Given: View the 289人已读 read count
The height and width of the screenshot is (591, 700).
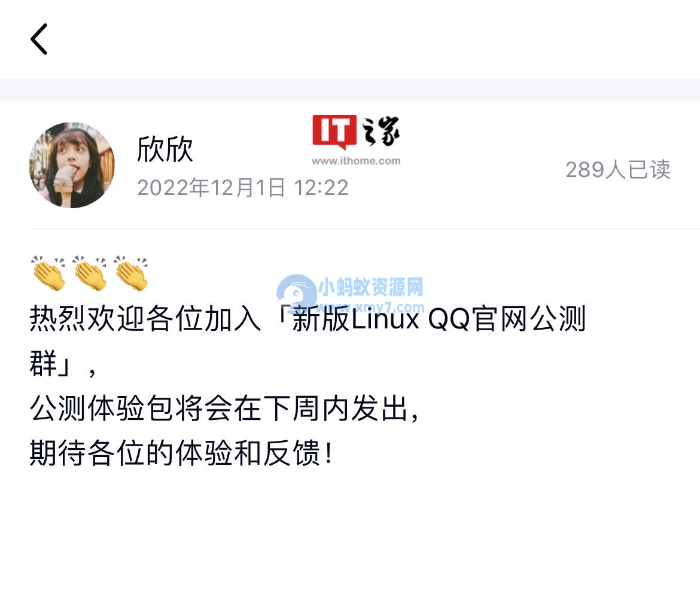Looking at the screenshot, I should [x=618, y=170].
